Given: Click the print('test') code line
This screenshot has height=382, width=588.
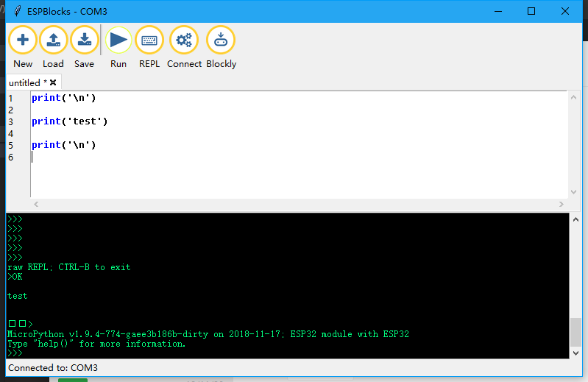Looking at the screenshot, I should click(x=70, y=121).
